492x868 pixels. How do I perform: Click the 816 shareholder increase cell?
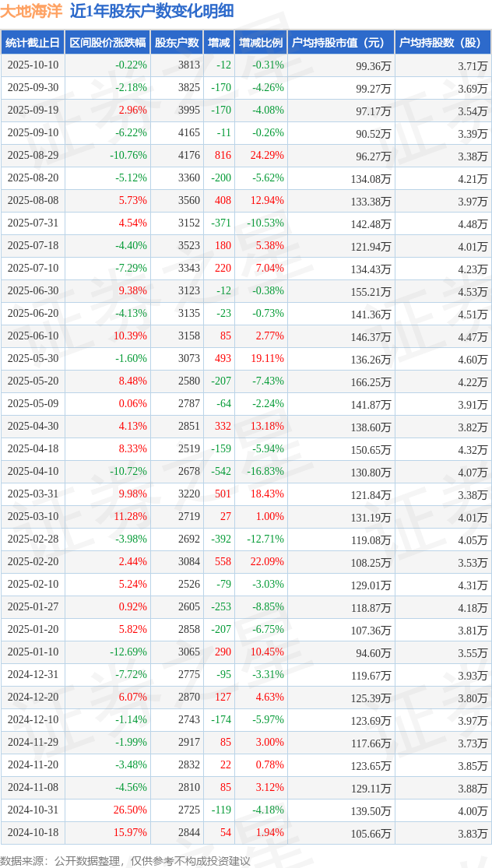click(223, 156)
